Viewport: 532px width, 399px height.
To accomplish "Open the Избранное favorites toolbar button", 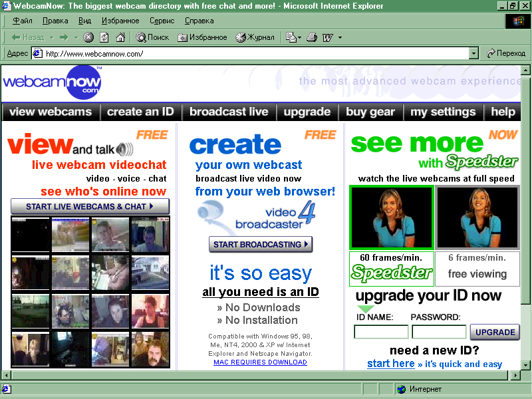I will (x=202, y=37).
